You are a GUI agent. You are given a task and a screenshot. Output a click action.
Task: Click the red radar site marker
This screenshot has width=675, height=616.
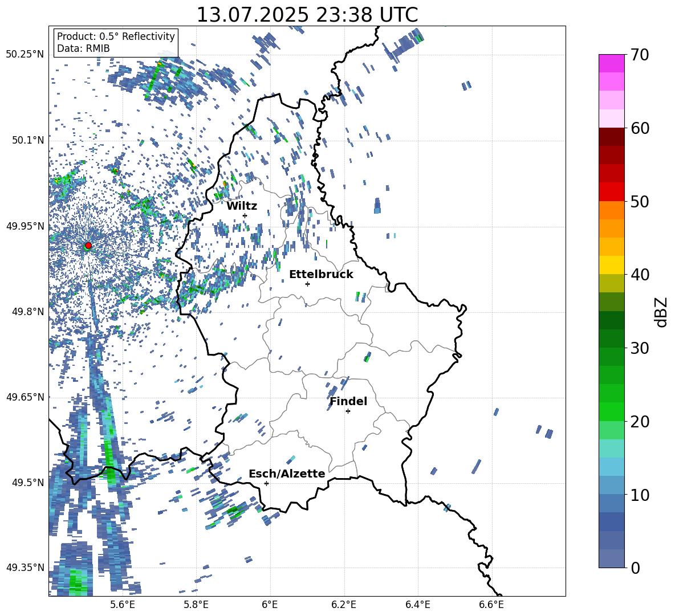click(x=88, y=245)
